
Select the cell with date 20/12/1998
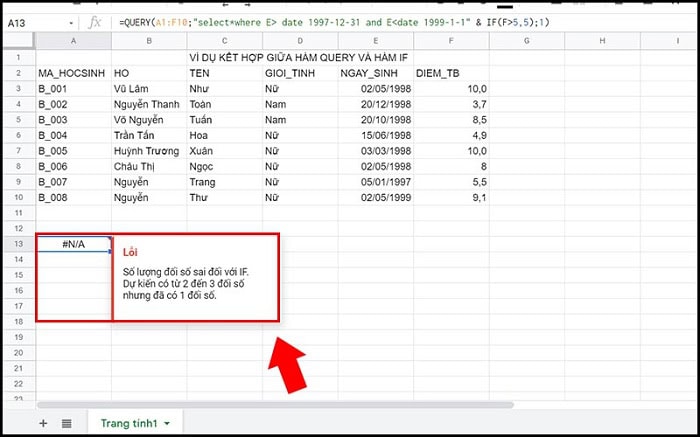pyautogui.click(x=375, y=104)
